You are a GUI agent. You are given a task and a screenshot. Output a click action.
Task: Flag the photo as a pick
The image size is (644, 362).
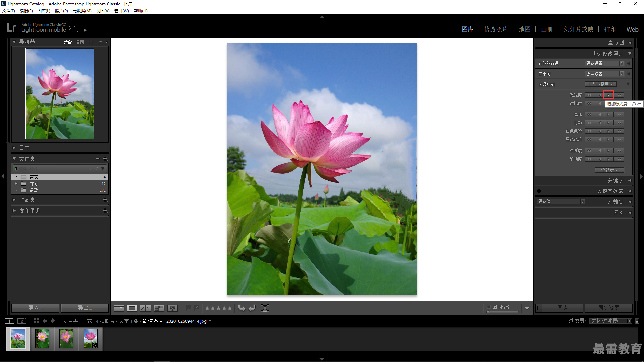pyautogui.click(x=189, y=308)
